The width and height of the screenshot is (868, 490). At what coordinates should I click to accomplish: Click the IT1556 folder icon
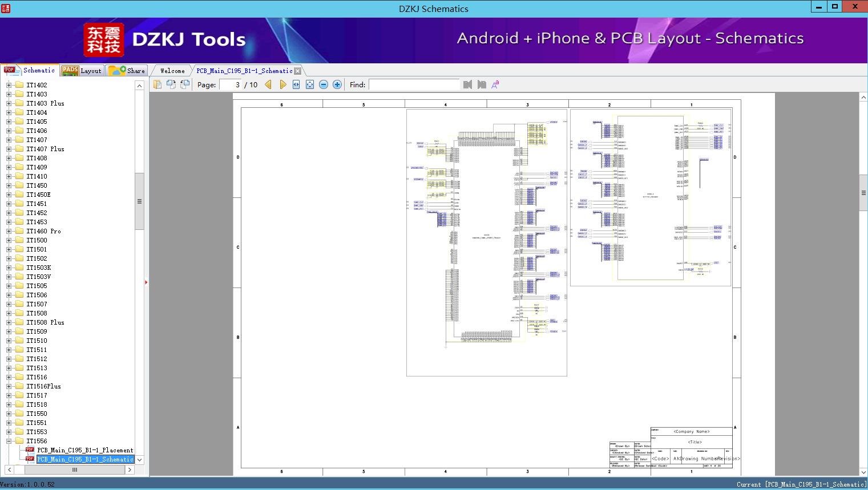click(19, 441)
